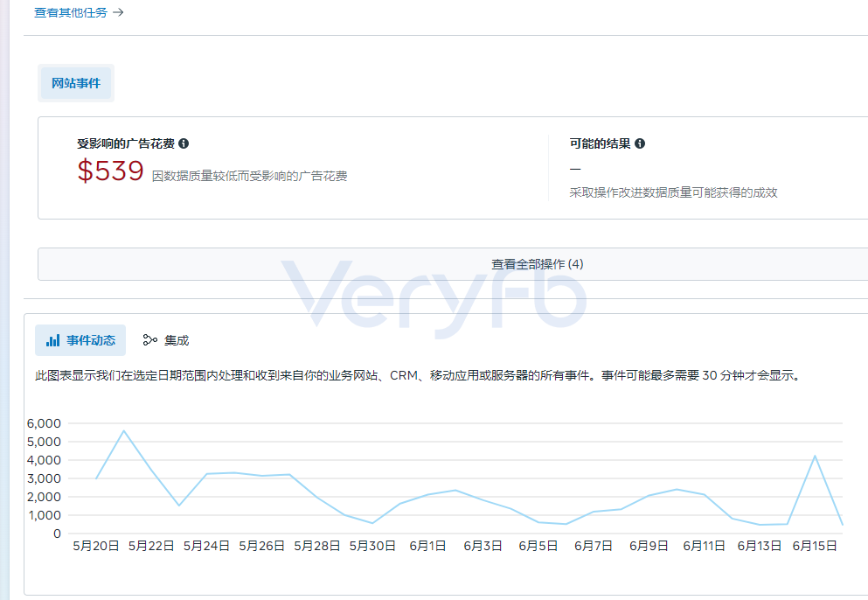
Task: Click the 6月5日 date label
Action: (538, 547)
